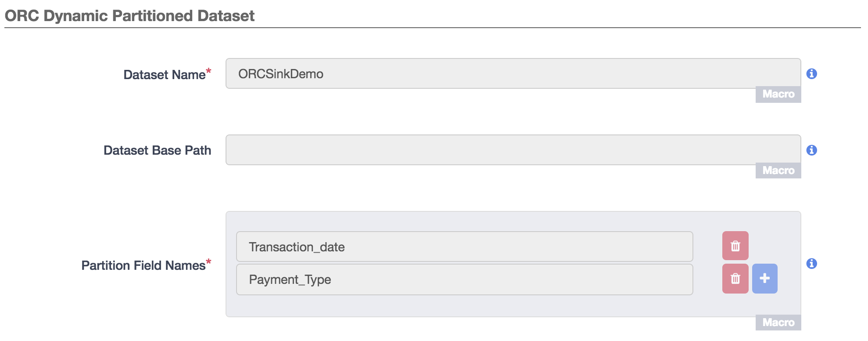
Task: Click the red asterisk next to Dataset Name
Action: (x=208, y=71)
